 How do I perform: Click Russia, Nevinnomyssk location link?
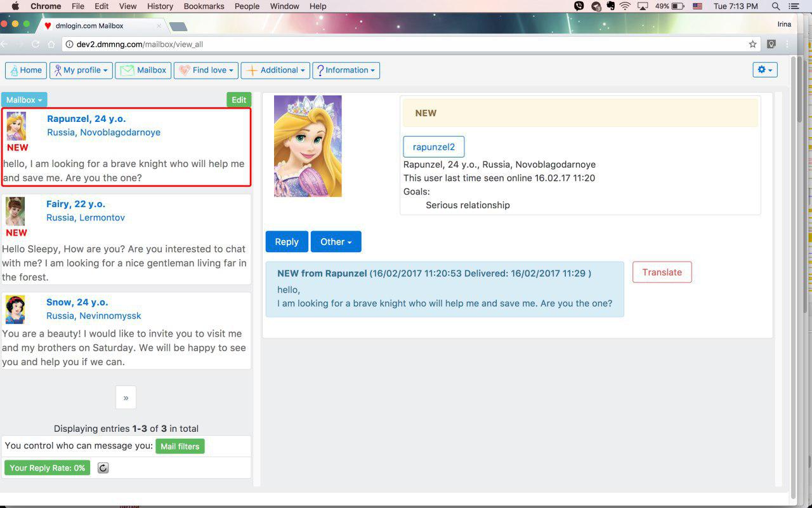coord(94,316)
